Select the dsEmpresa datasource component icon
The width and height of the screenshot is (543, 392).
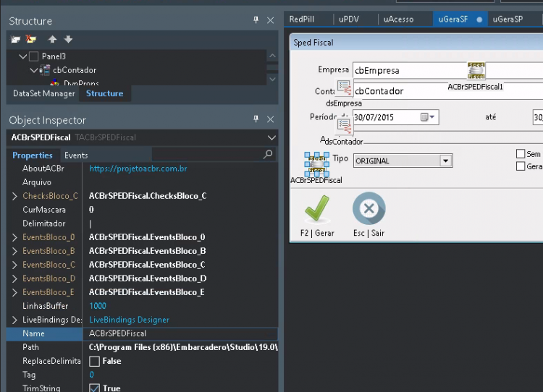pos(344,88)
